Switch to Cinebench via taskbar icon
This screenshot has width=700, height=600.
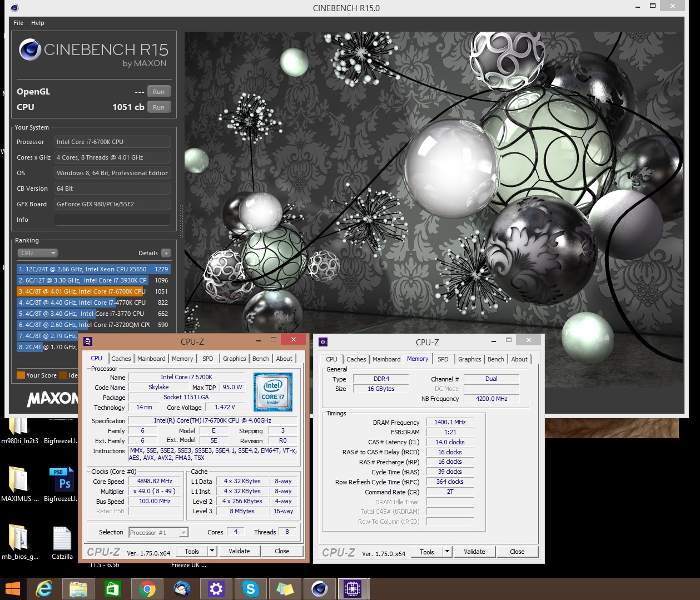[320, 588]
